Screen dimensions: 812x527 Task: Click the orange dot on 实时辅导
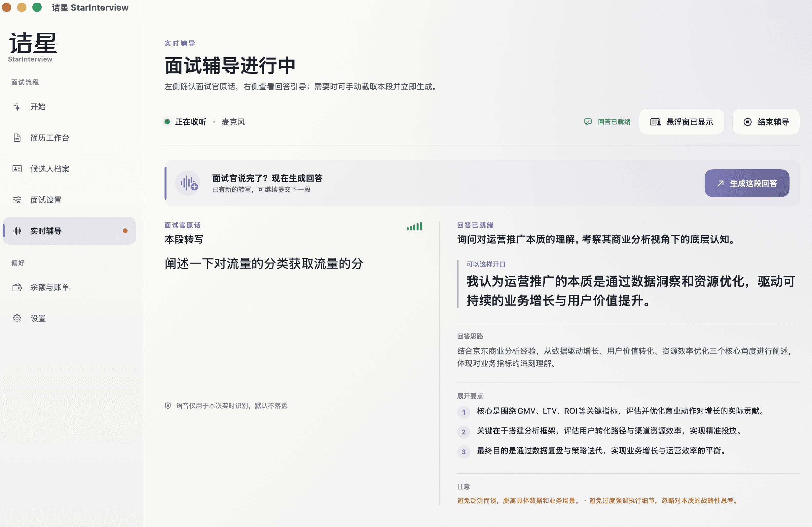pos(125,231)
